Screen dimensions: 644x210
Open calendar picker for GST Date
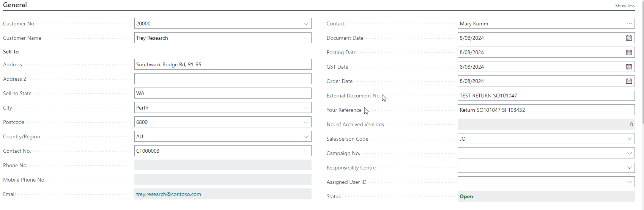(629, 67)
